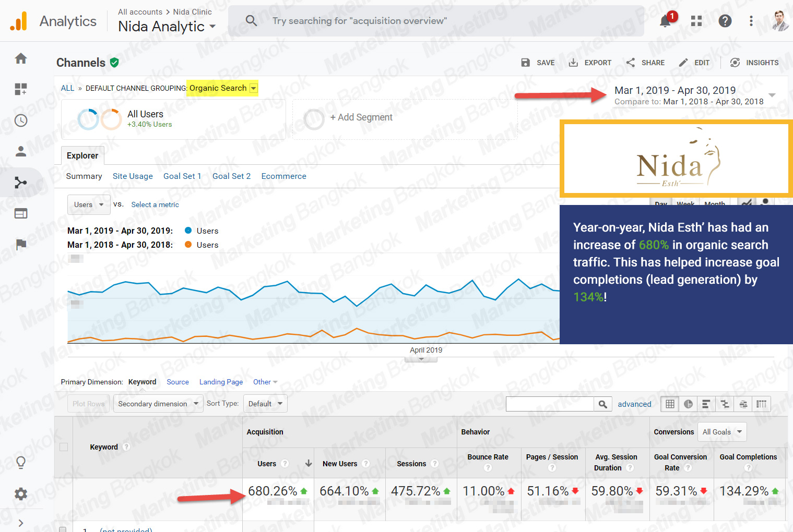Open Help question mark icon
This screenshot has height=532, width=793.
(725, 21)
